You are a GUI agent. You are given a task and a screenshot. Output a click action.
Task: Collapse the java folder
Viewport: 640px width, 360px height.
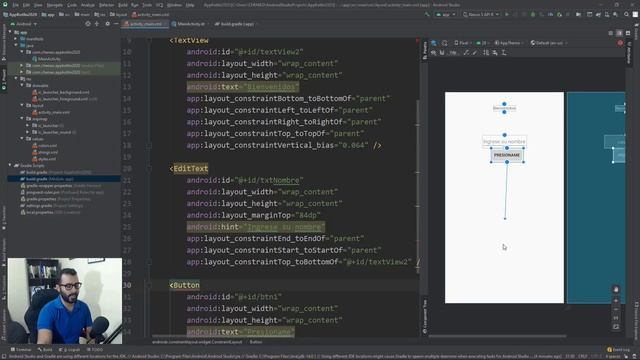(x=16, y=46)
